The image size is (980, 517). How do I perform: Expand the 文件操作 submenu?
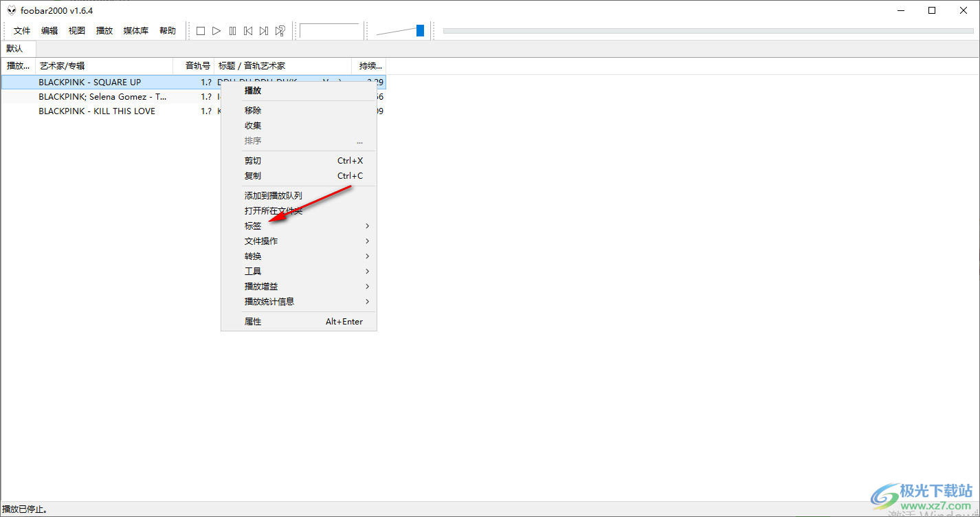[x=299, y=241]
